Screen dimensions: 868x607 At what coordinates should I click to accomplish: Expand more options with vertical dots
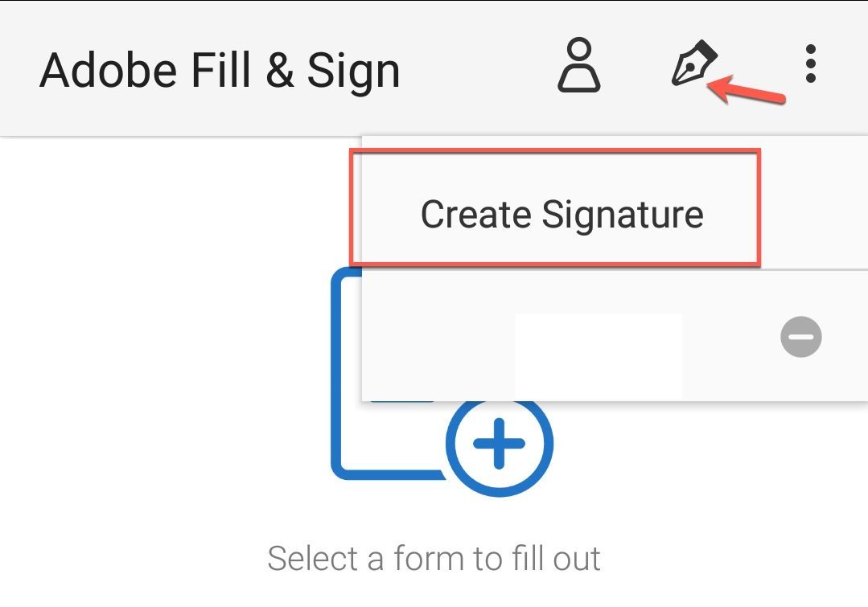[x=810, y=64]
